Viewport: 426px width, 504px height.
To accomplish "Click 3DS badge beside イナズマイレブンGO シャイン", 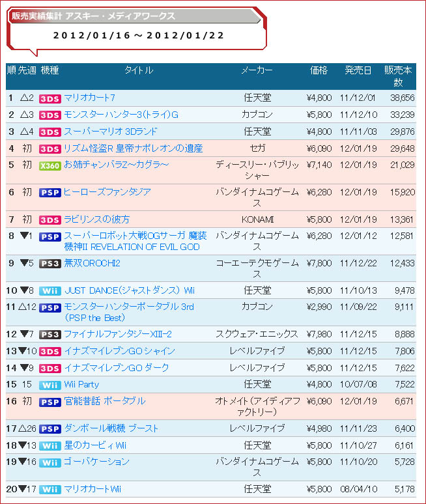I will 50,352.
